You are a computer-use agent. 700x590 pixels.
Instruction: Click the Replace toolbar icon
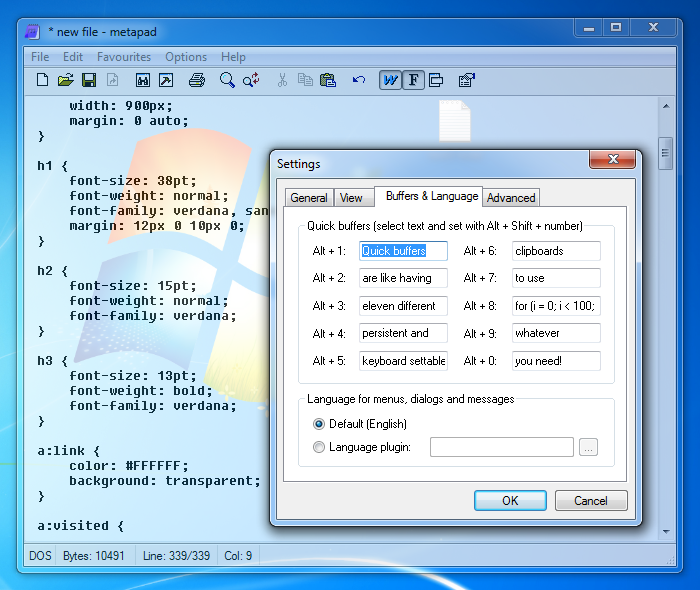tap(251, 80)
